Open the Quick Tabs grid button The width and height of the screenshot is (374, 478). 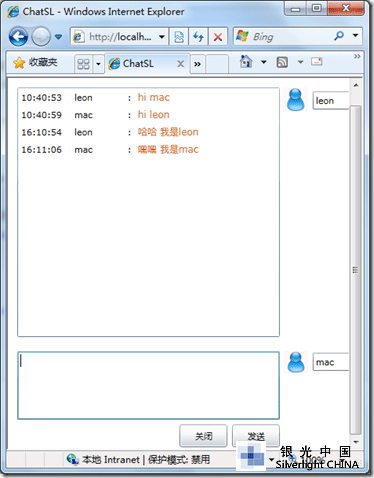(x=83, y=63)
